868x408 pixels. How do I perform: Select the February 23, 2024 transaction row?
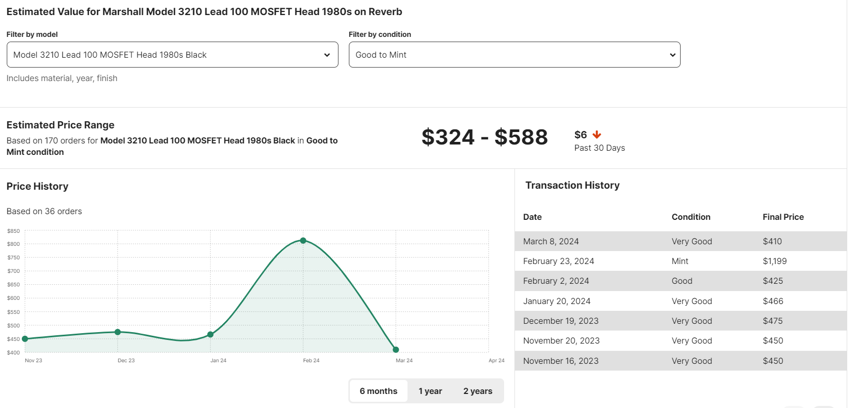click(681, 261)
